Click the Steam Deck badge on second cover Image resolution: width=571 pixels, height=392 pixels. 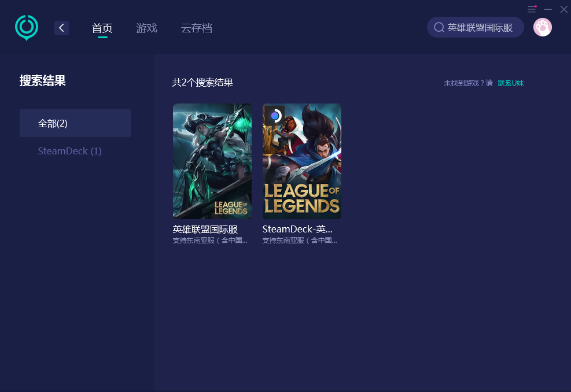click(x=275, y=116)
